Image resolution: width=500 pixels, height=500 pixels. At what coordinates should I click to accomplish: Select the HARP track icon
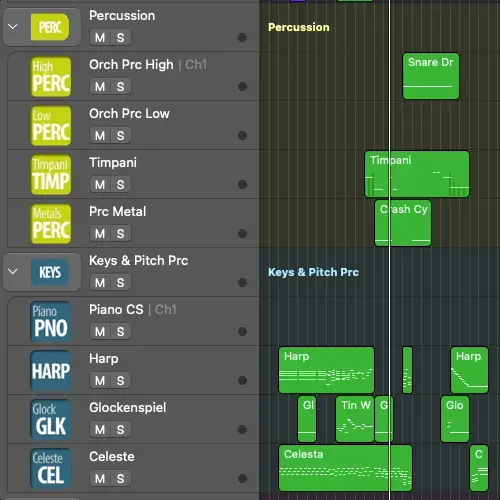(x=51, y=371)
